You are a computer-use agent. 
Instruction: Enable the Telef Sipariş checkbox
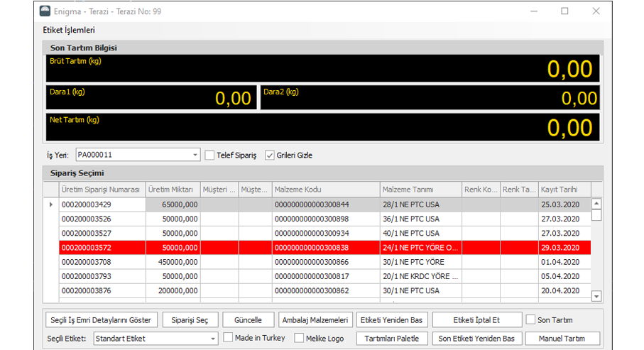point(210,155)
